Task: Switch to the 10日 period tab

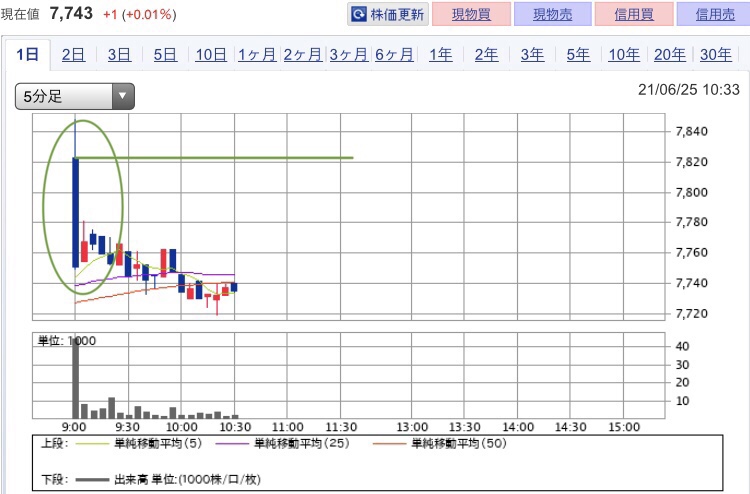Action: coord(211,55)
